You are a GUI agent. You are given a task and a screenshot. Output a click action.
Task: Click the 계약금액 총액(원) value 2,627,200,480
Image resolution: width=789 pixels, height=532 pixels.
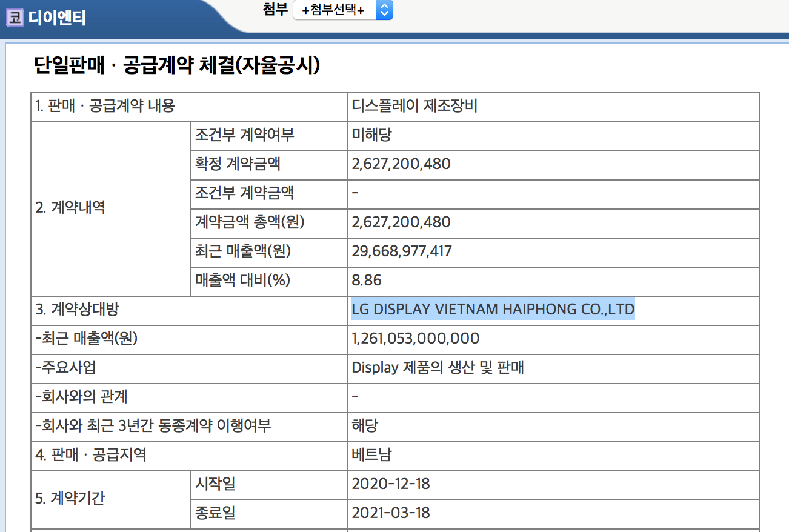(401, 222)
